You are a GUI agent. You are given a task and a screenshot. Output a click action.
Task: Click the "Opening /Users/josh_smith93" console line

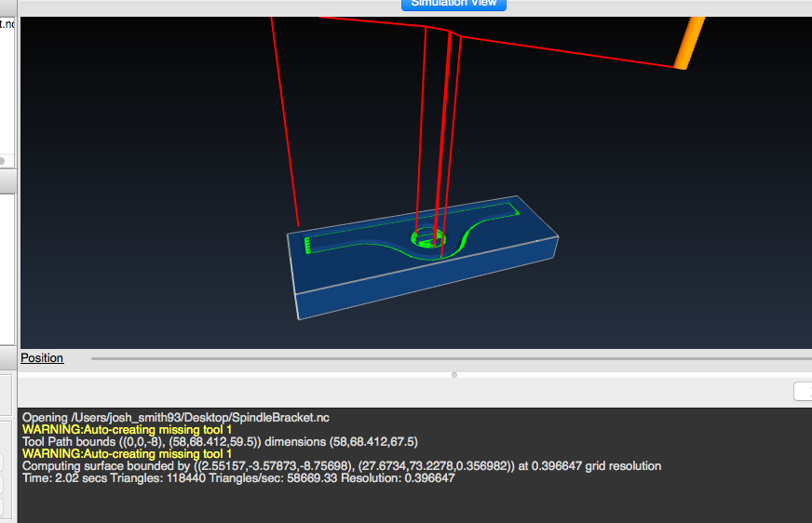coord(175,418)
